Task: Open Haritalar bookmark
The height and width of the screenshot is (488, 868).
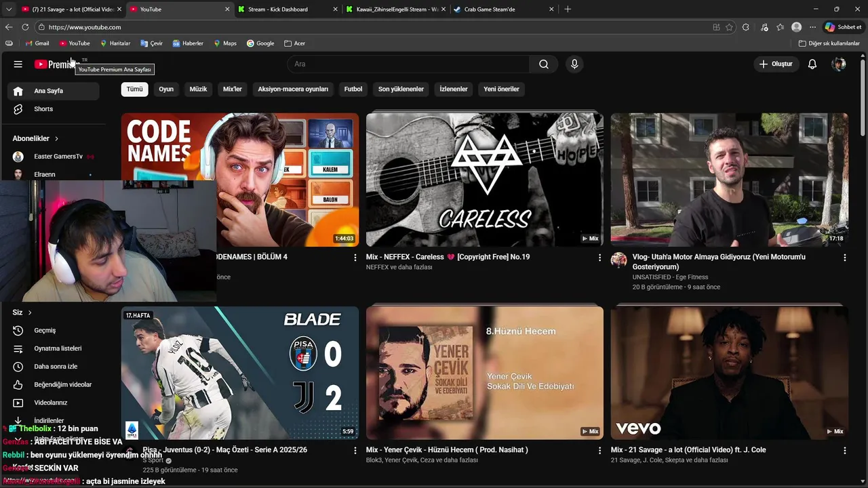Action: (x=115, y=43)
